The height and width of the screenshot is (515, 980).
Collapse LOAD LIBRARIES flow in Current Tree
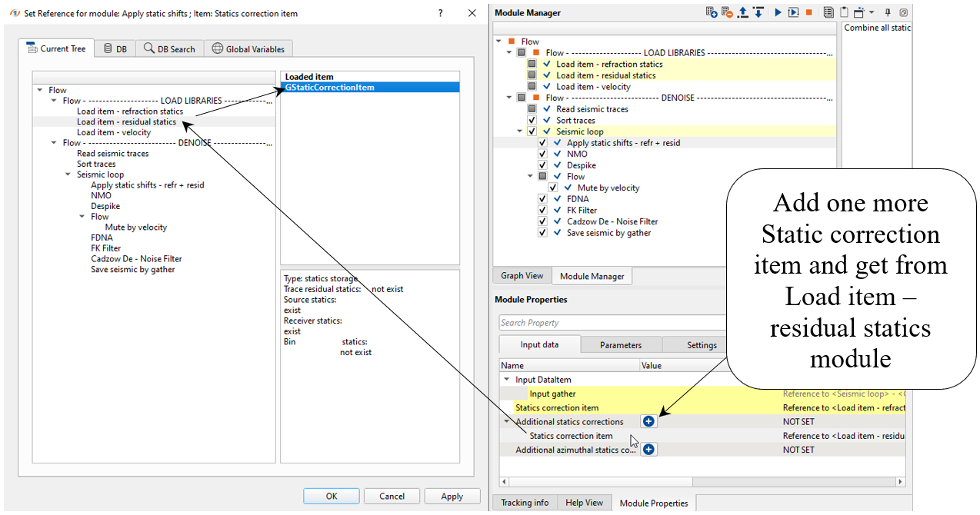tap(54, 101)
